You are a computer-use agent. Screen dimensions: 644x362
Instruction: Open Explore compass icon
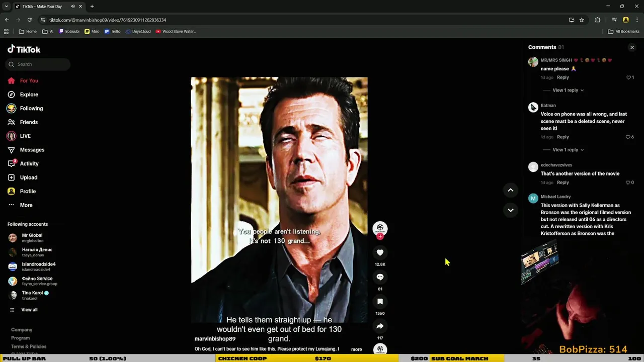coord(11,95)
